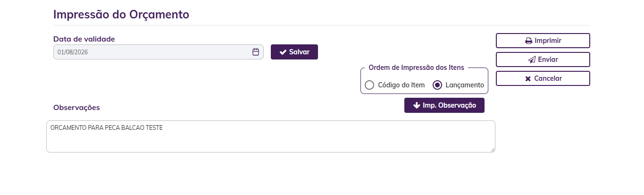Click the X icon on Cancelar
This screenshot has width=644, height=195.
coord(528,78)
